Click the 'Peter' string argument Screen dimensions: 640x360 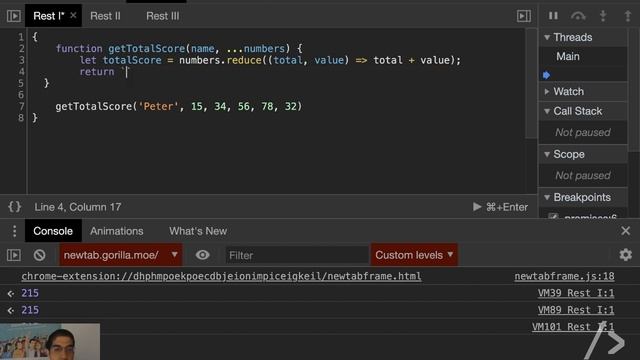(x=158, y=107)
